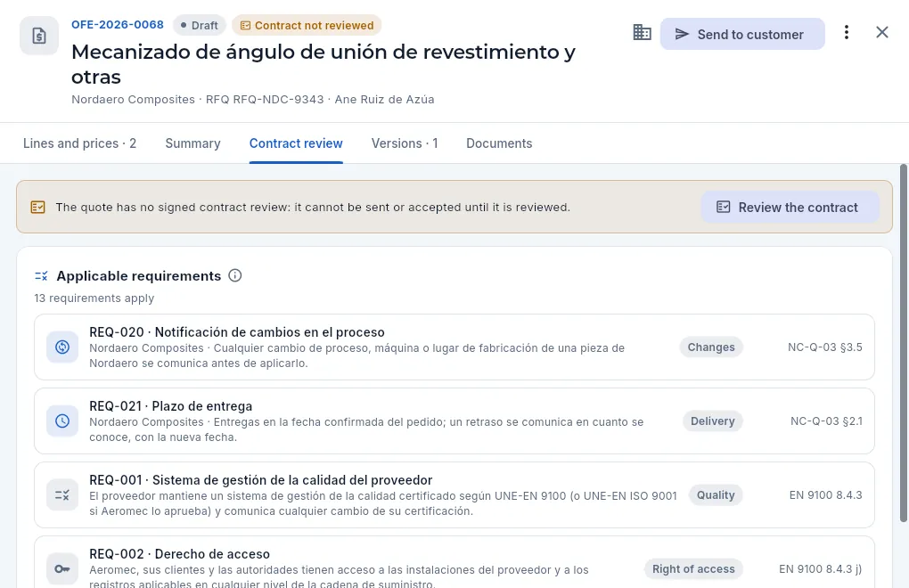Go to the Versions tab
Viewport: 909px width, 588px height.
pos(405,143)
